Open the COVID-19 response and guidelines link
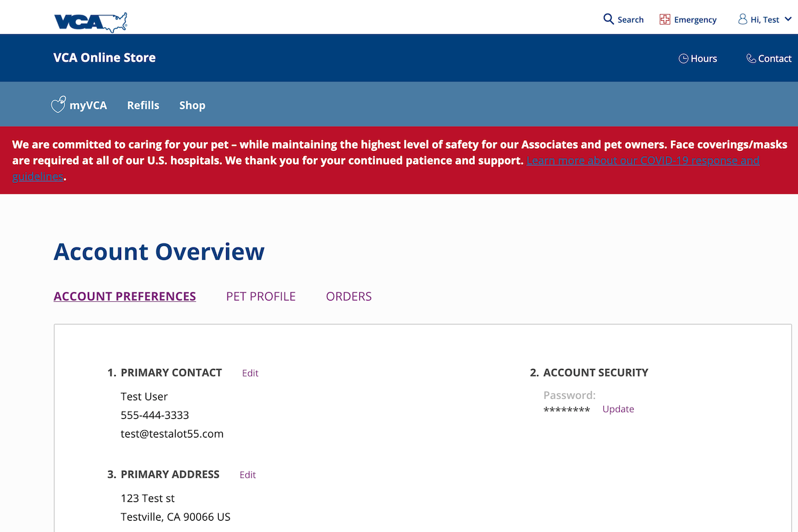 (x=642, y=161)
